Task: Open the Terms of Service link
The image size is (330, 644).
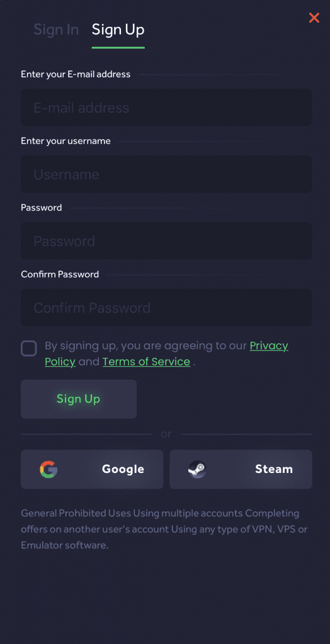Action: (146, 362)
